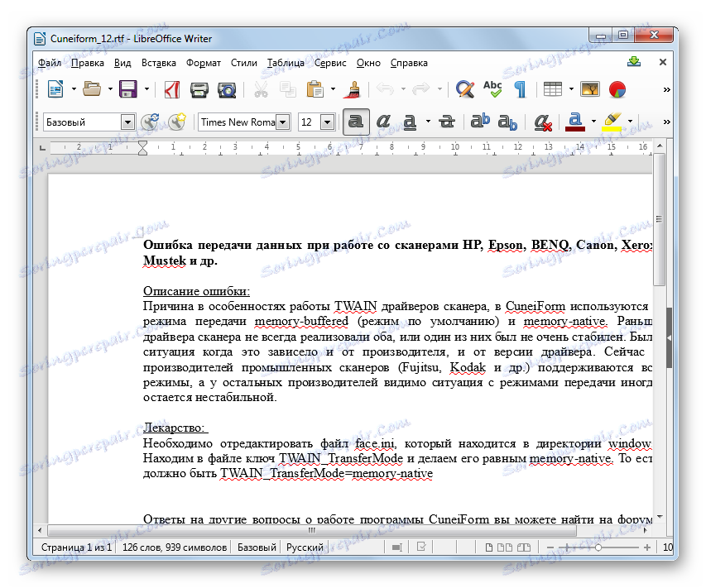
Task: Toggle italic formatting
Action: point(383,122)
